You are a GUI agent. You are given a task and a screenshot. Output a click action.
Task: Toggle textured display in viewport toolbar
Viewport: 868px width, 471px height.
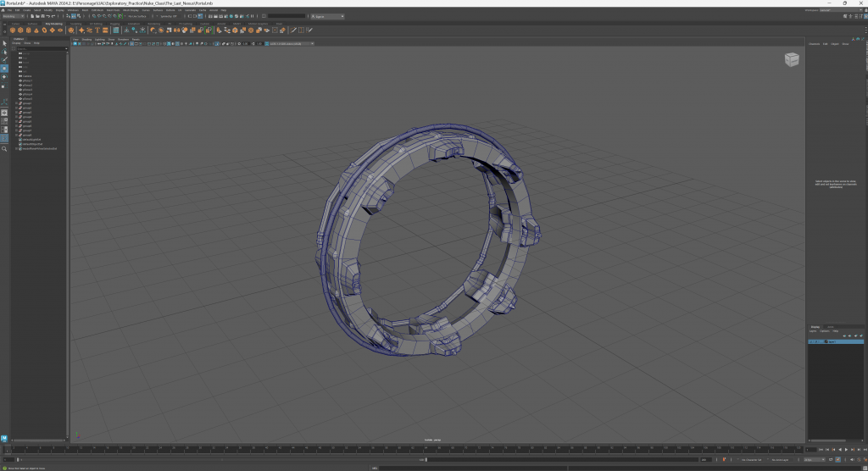point(181,44)
